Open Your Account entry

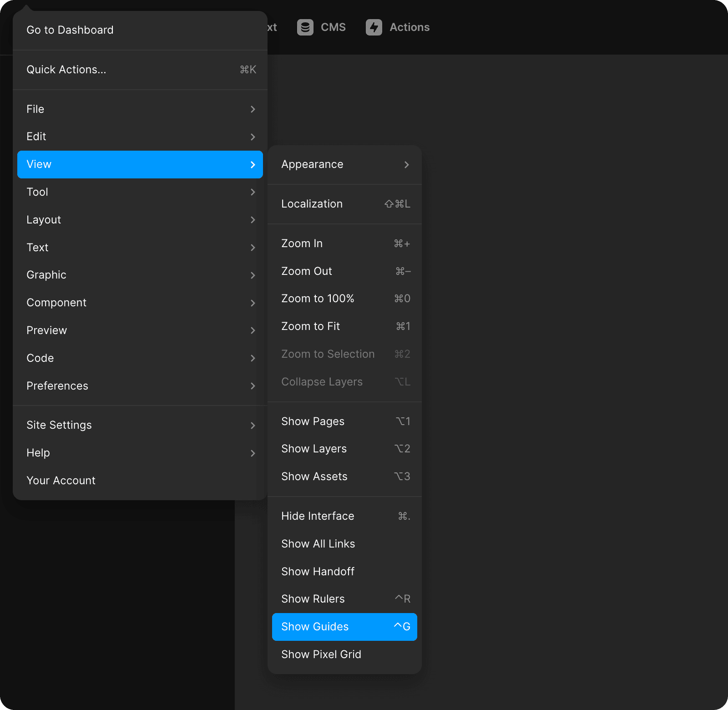[61, 481]
